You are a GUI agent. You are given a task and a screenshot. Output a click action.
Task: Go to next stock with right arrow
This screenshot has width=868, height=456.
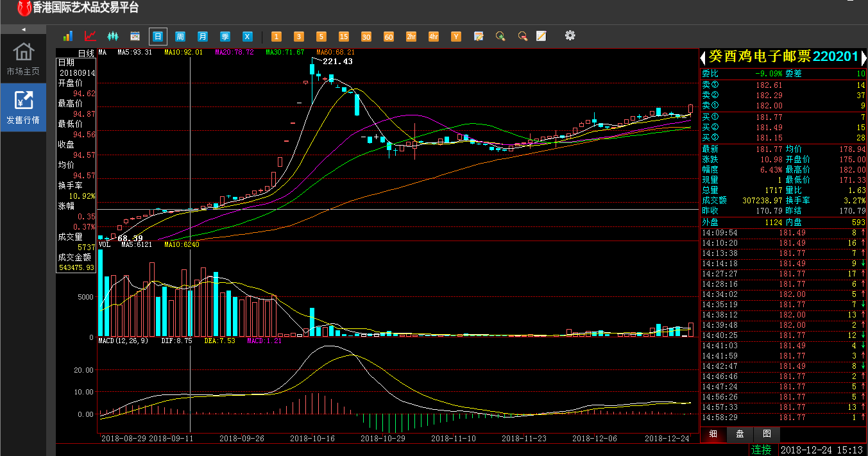864,57
